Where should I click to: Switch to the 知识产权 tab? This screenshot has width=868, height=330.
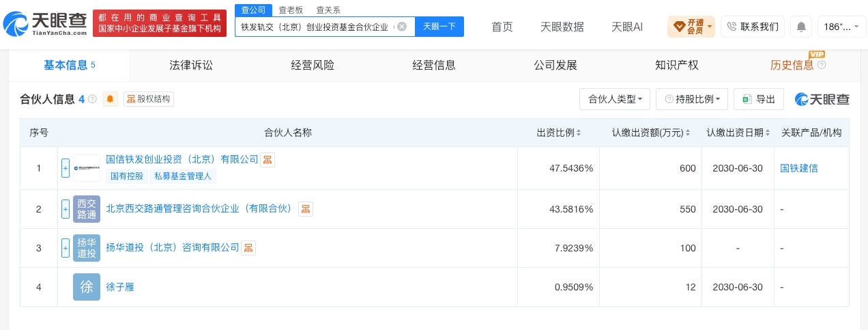click(677, 66)
